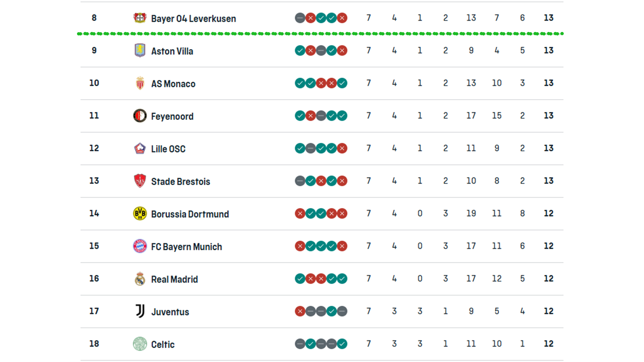The image size is (644, 362).
Task: Click Leverkusen's first grey draw form indicator
Action: pos(300,18)
